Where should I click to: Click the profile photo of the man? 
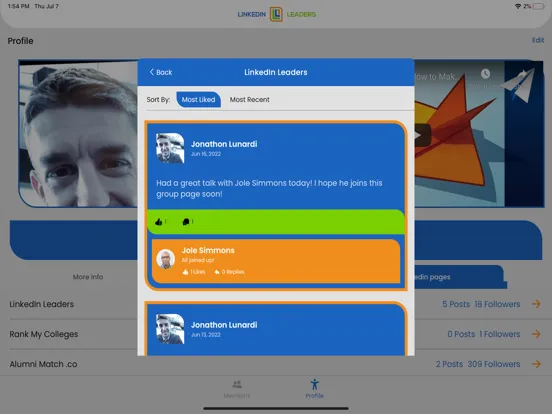[78, 134]
